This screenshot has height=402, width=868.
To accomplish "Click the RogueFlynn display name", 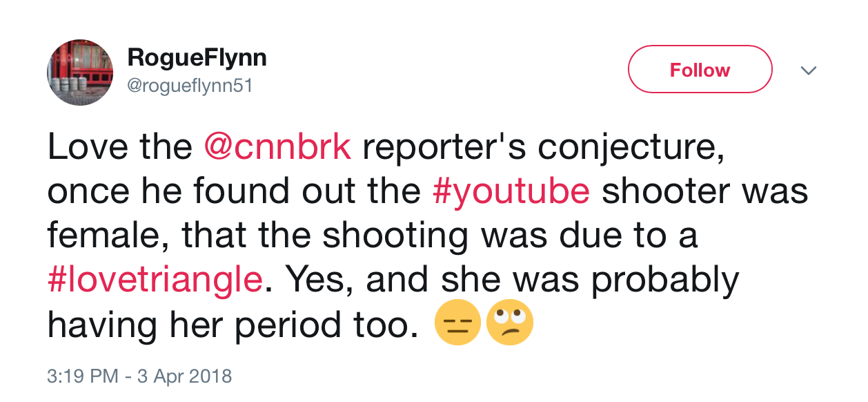I will tap(197, 58).
